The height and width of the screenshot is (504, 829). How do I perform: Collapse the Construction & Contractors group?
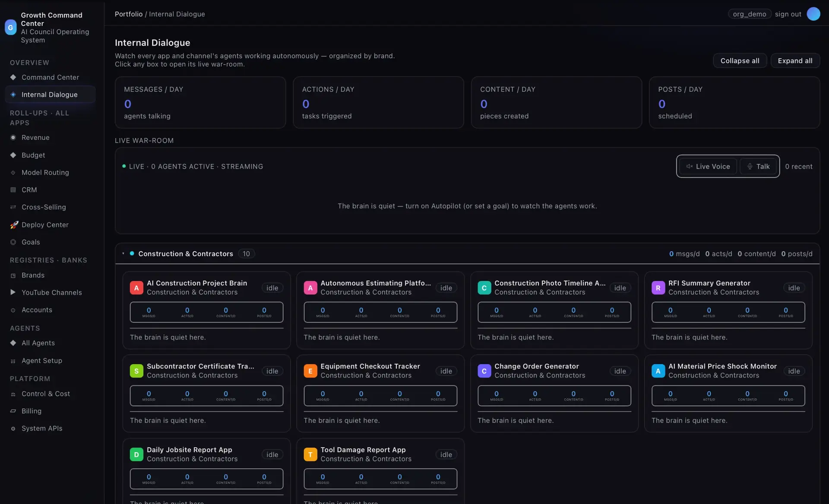(123, 254)
